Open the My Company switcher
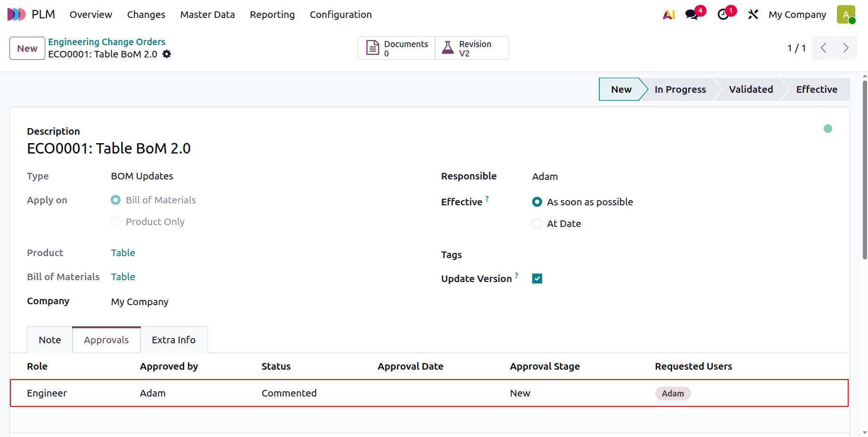Image resolution: width=868 pixels, height=437 pixels. [797, 15]
